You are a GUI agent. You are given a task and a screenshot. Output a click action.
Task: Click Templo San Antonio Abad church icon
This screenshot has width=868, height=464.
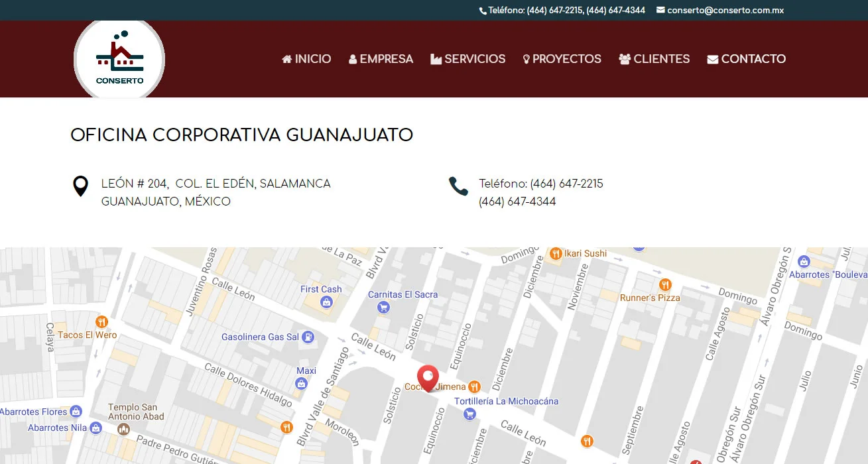click(123, 430)
